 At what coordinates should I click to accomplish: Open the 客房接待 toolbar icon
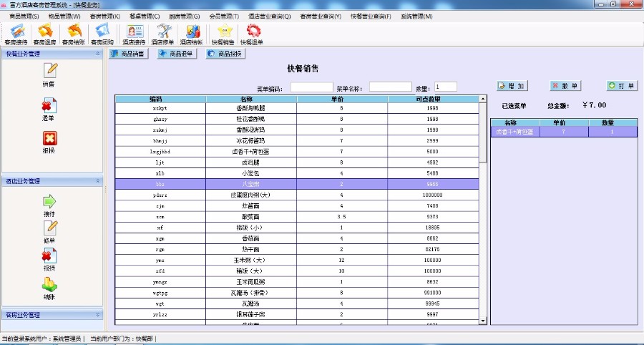click(16, 34)
